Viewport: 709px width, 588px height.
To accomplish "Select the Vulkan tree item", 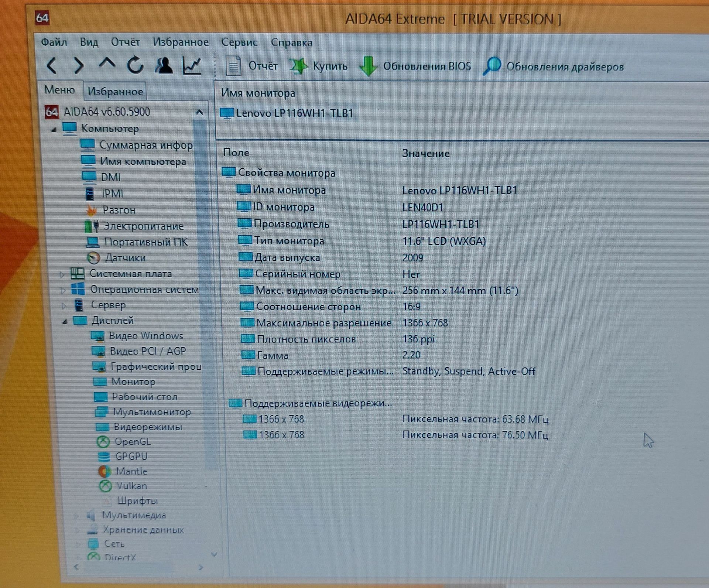I will pyautogui.click(x=123, y=486).
